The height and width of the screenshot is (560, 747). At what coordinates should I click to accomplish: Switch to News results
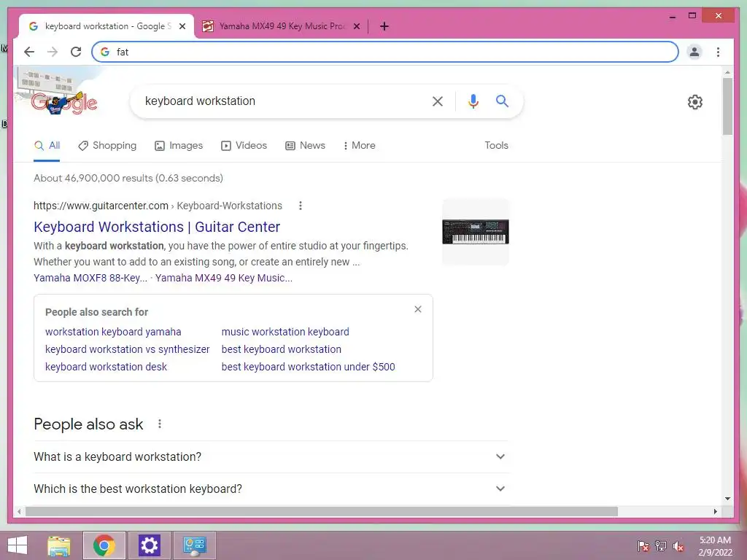pyautogui.click(x=306, y=146)
